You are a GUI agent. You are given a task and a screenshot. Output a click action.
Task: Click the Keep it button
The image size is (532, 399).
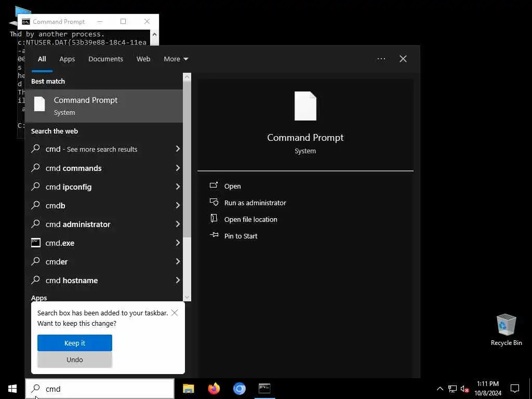75,343
